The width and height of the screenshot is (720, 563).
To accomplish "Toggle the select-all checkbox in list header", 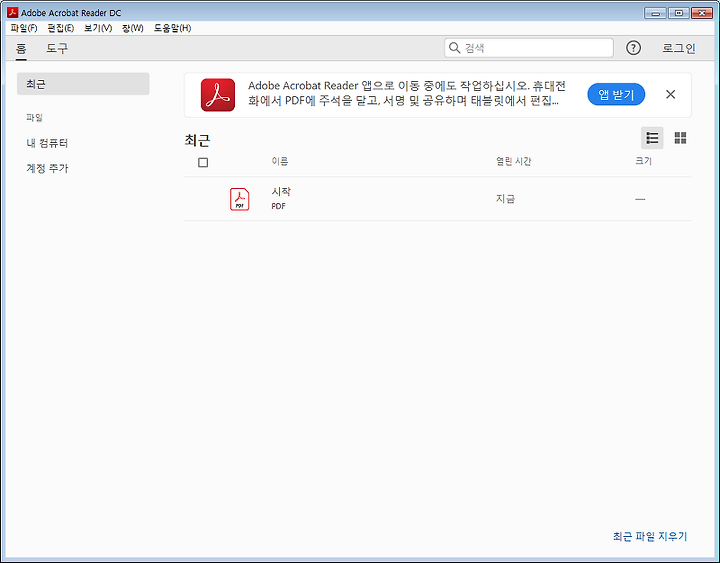I will (x=203, y=162).
